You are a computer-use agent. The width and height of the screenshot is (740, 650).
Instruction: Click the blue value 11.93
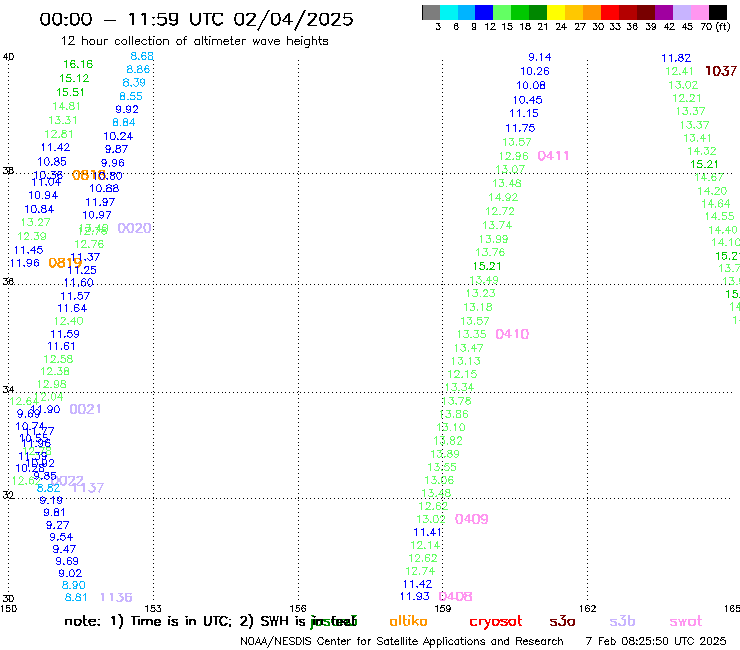click(x=415, y=597)
